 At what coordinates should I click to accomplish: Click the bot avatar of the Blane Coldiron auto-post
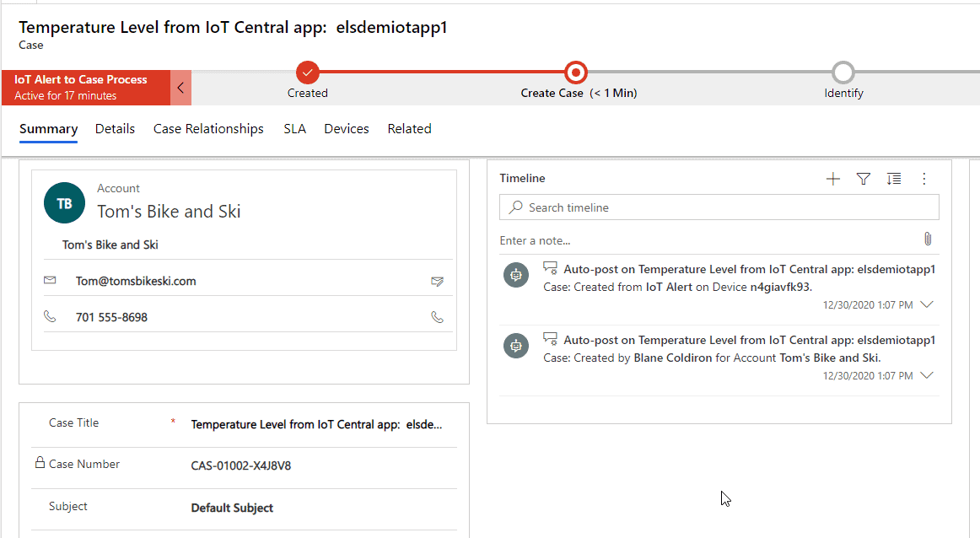(516, 346)
